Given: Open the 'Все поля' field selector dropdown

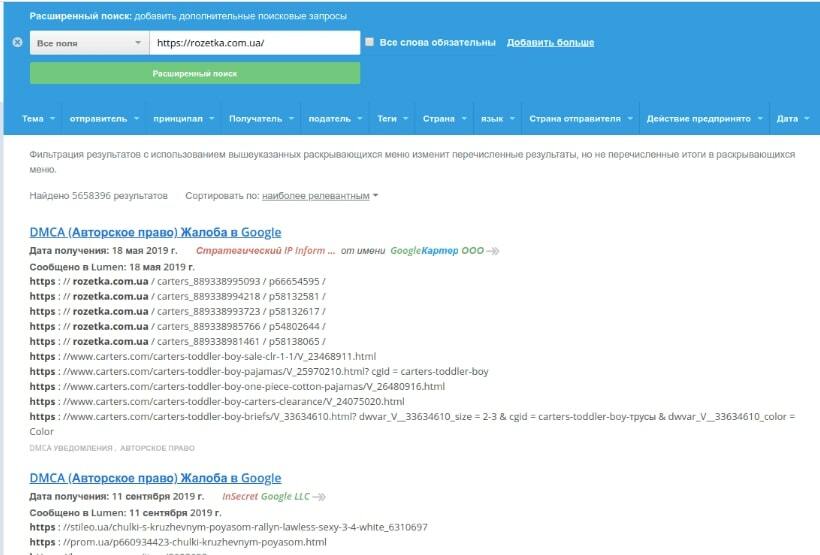Looking at the screenshot, I should coord(89,43).
